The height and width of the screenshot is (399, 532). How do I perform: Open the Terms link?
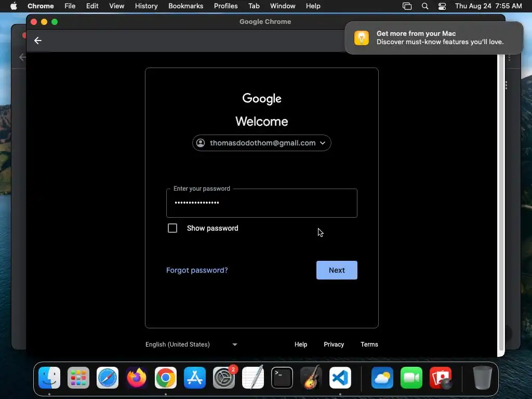(369, 344)
